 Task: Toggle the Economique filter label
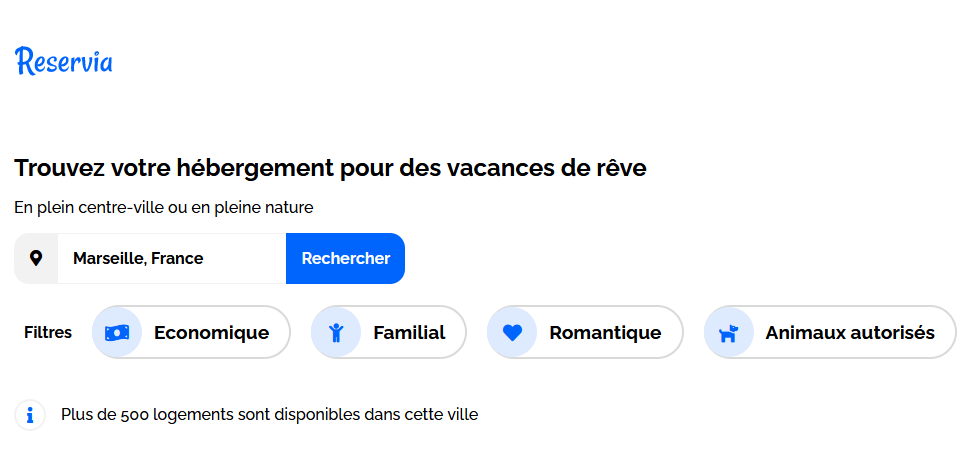coord(211,332)
